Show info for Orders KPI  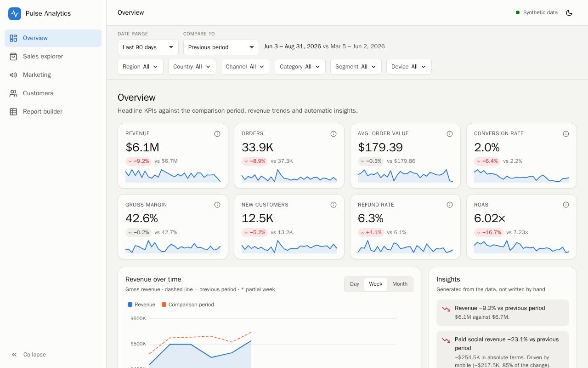pyautogui.click(x=334, y=134)
